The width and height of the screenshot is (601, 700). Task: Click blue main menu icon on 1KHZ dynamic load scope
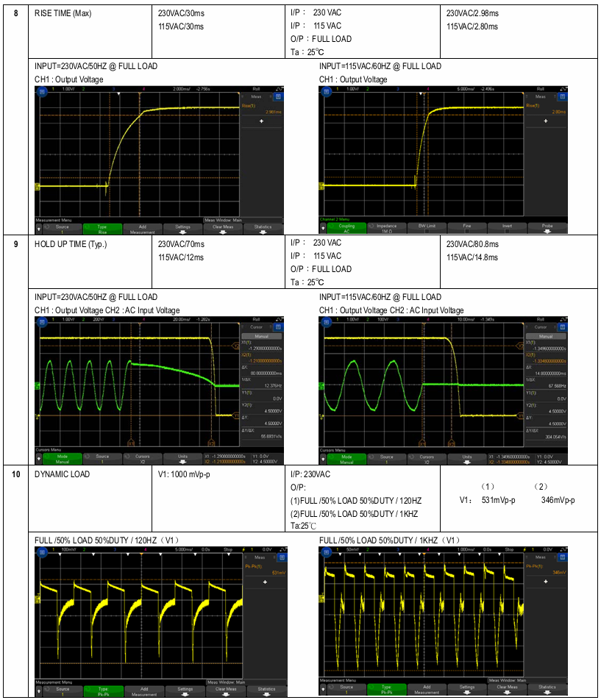[327, 552]
